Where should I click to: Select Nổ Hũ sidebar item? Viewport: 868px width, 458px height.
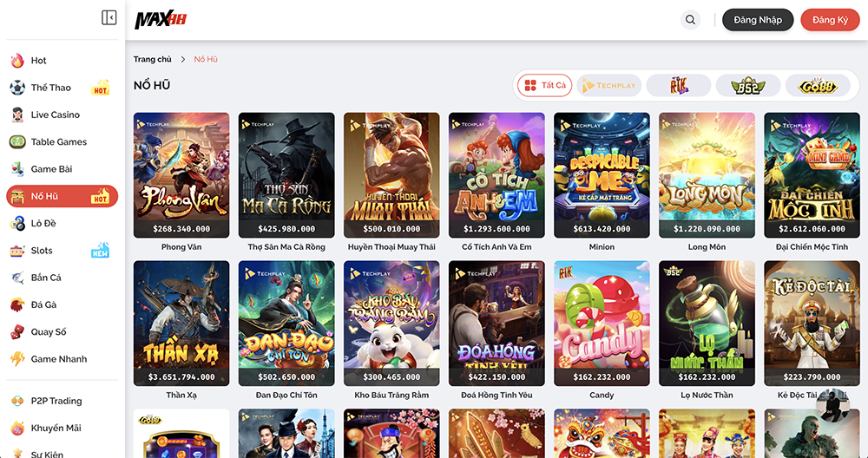click(62, 196)
